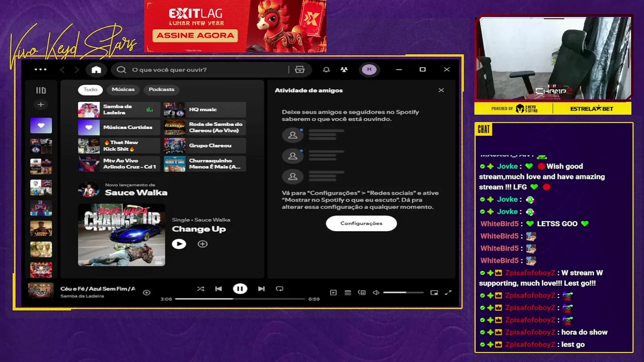Open the 'DANADA' playlist thumbnail in sidebar
644x362 pixels.
[x=41, y=270]
